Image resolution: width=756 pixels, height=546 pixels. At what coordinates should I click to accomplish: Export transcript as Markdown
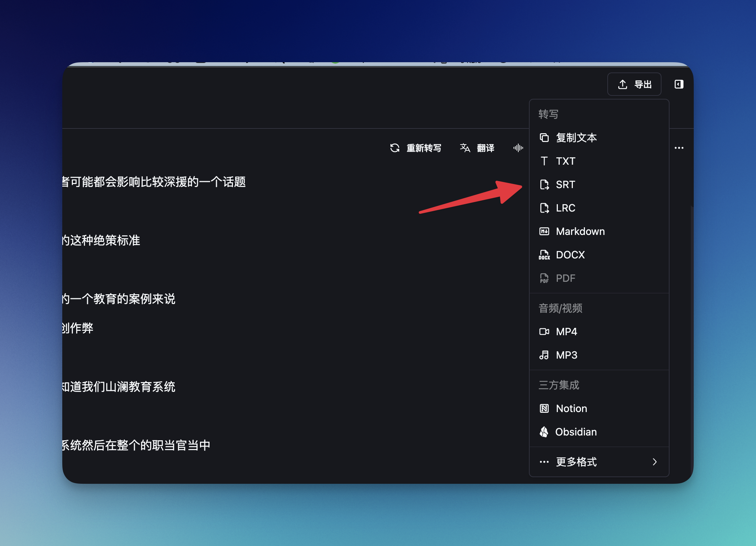599,231
